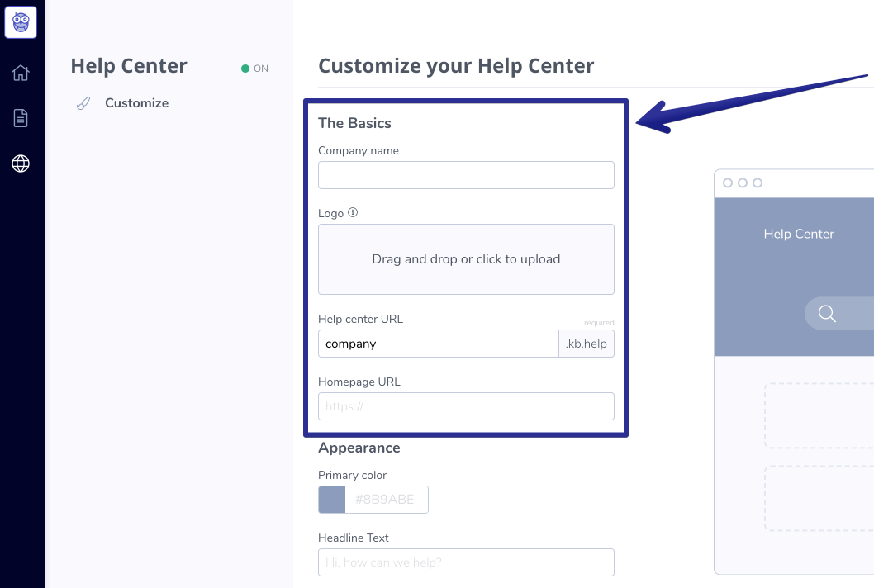This screenshot has height=588, width=874.
Task: Click the logo upload drop area
Action: pos(466,259)
